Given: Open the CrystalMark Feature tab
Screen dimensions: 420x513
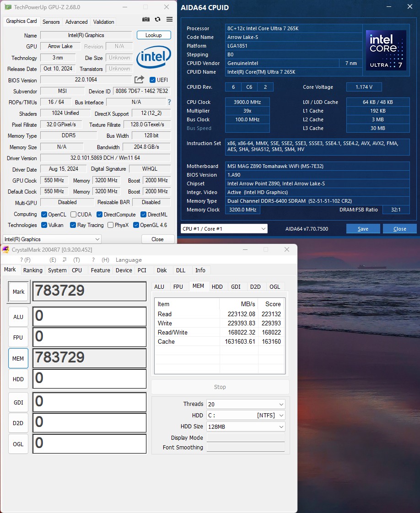Looking at the screenshot, I should click(x=100, y=270).
